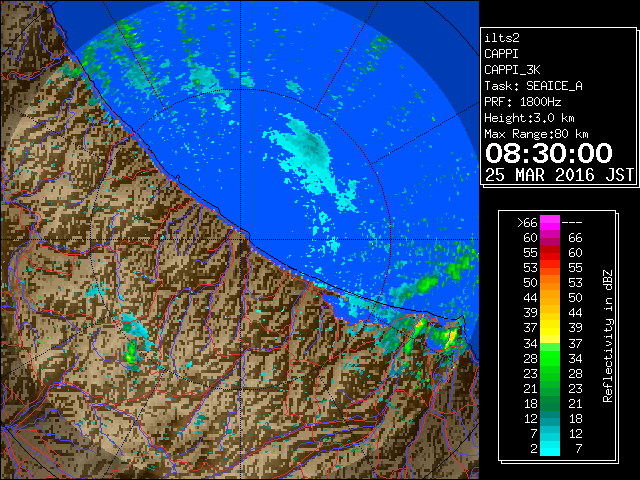The width and height of the screenshot is (640, 480).
Task: Click the 'PRF: 1800Hz' text
Action: click(522, 102)
